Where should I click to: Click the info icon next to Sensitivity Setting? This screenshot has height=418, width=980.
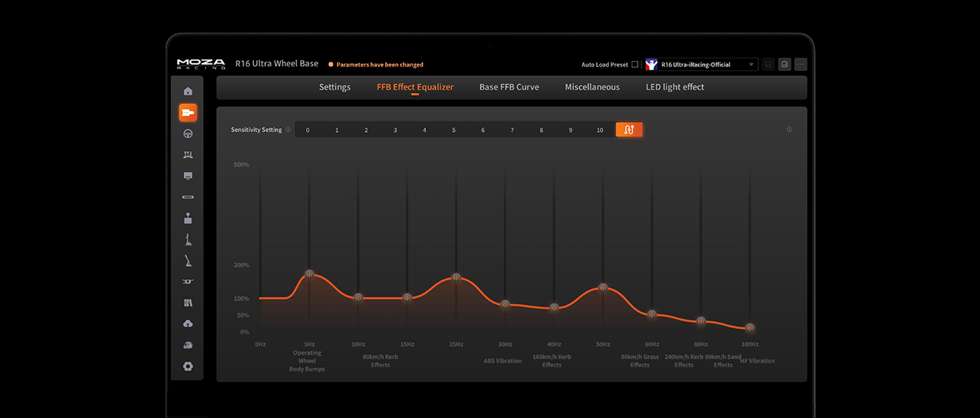[288, 130]
